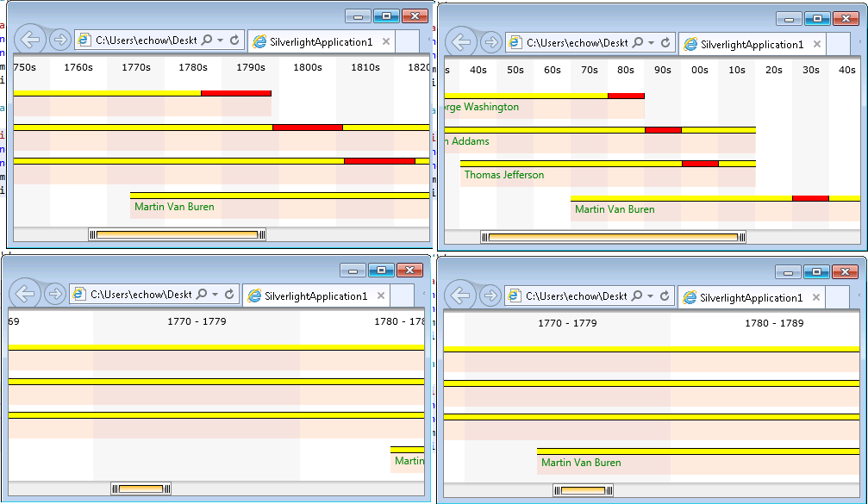Click forward arrow in bottom-left browser window
This screenshot has height=504, width=868.
click(55, 294)
